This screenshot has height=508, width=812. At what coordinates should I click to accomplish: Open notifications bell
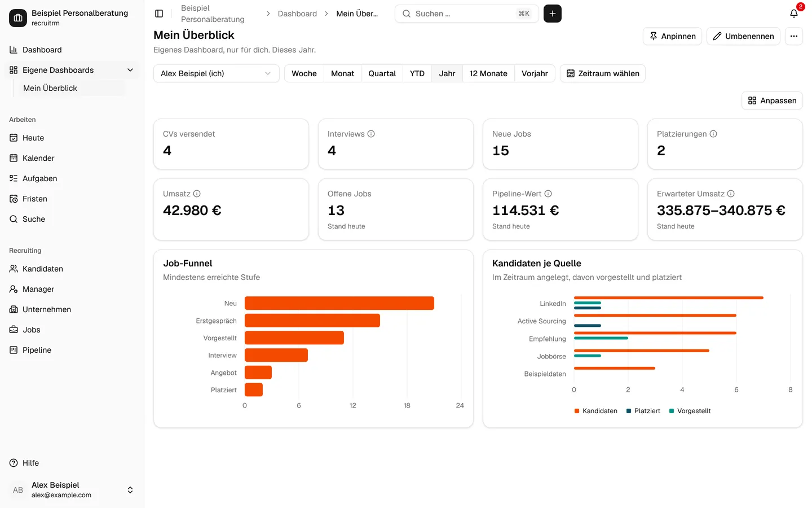tap(794, 14)
